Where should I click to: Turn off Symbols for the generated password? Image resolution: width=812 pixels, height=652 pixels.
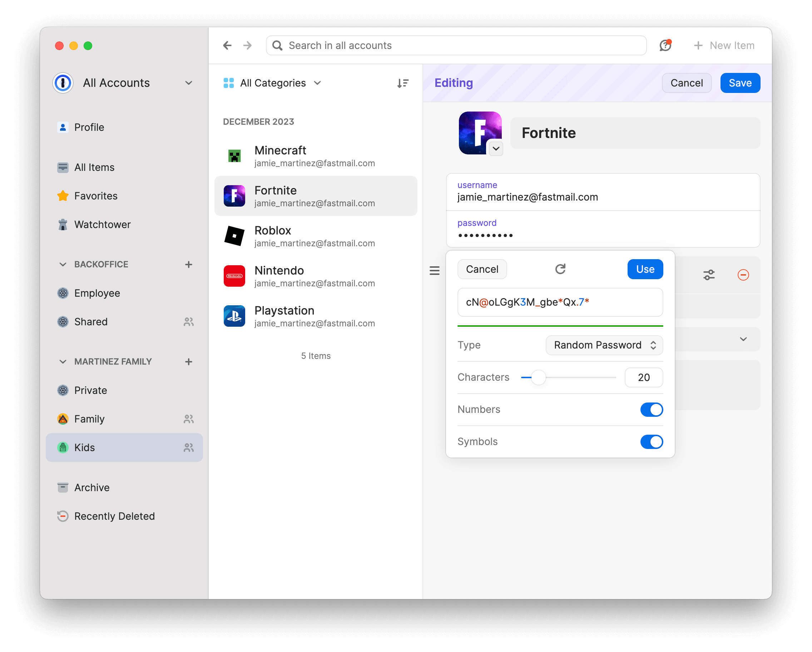[652, 441]
